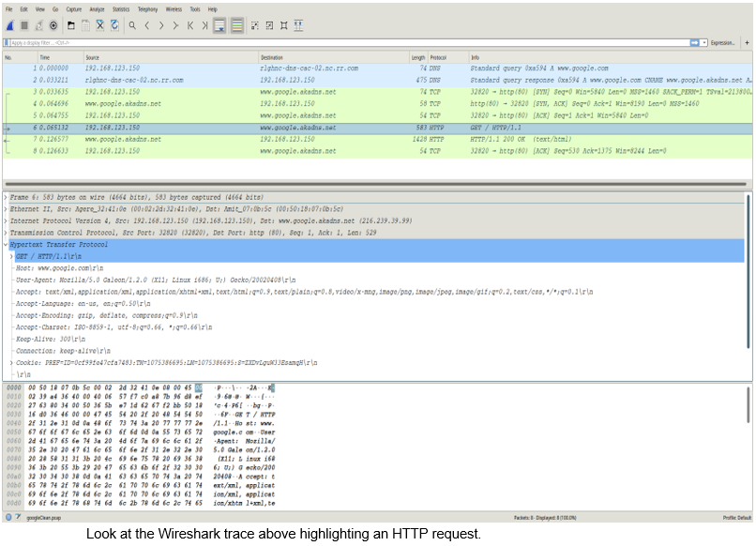
Task: Open capture file properties status icon
Action: pos(18,517)
